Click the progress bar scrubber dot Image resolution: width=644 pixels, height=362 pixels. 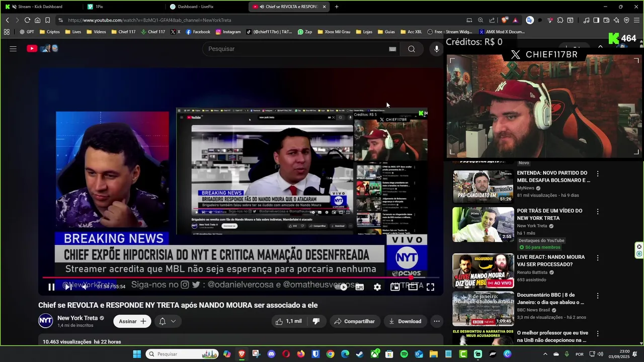tap(412, 277)
